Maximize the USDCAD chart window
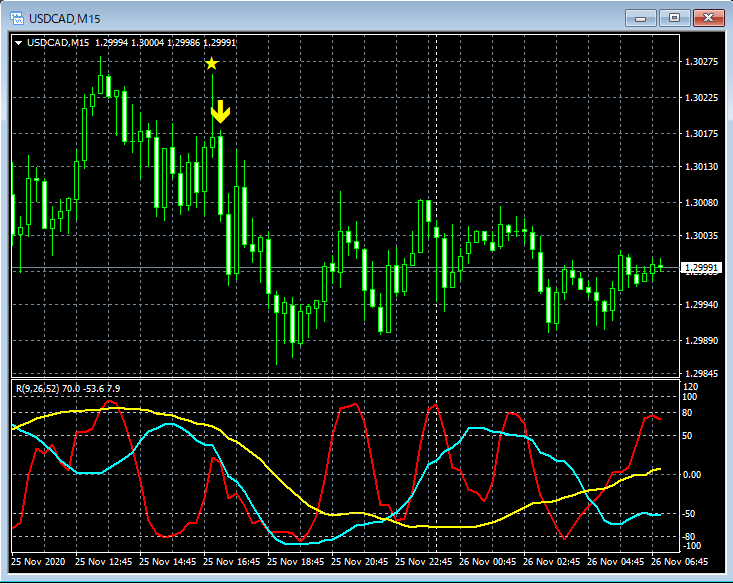Image resolution: width=733 pixels, height=584 pixels. (x=674, y=18)
